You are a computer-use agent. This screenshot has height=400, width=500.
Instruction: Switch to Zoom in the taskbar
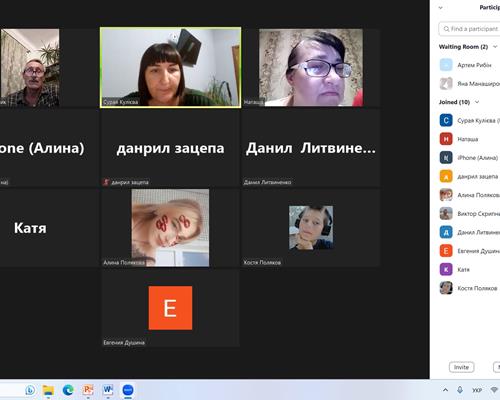click(x=128, y=390)
